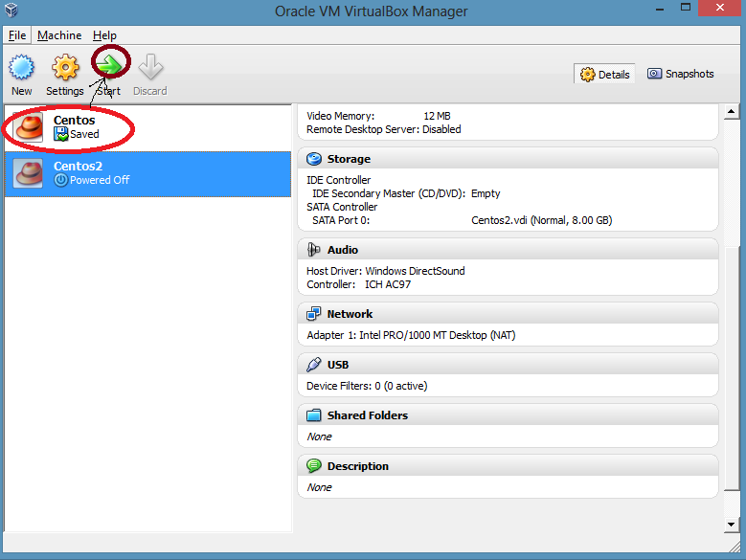This screenshot has height=560, width=746.
Task: Click Host Driver Windows DirectSound text
Action: (385, 271)
